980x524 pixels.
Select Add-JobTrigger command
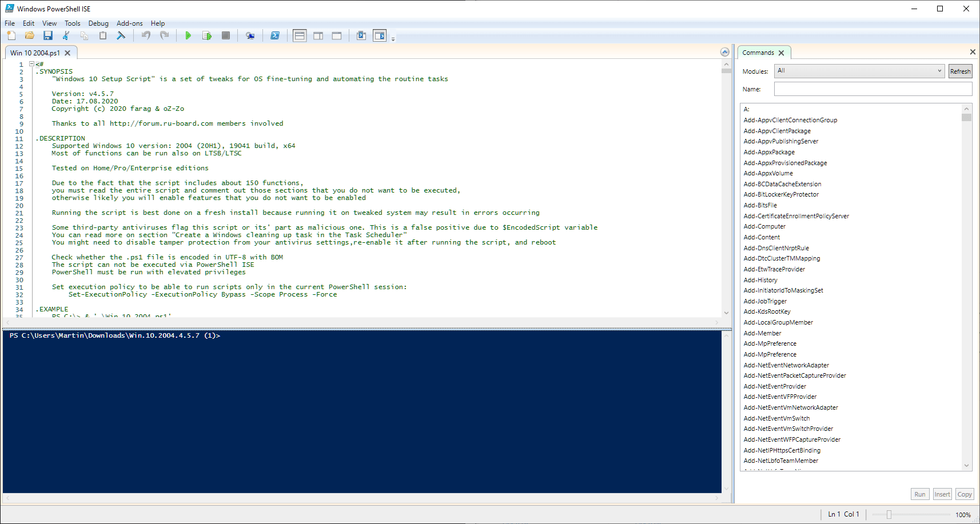(765, 301)
